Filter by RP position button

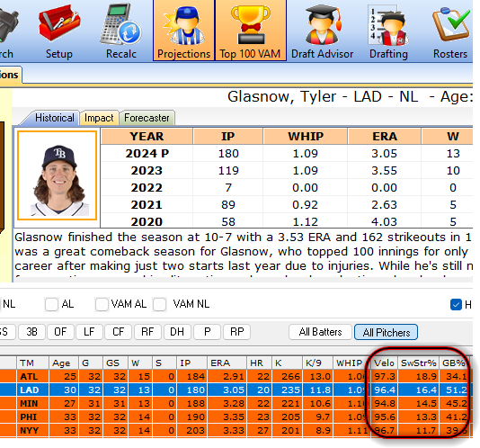click(x=237, y=332)
